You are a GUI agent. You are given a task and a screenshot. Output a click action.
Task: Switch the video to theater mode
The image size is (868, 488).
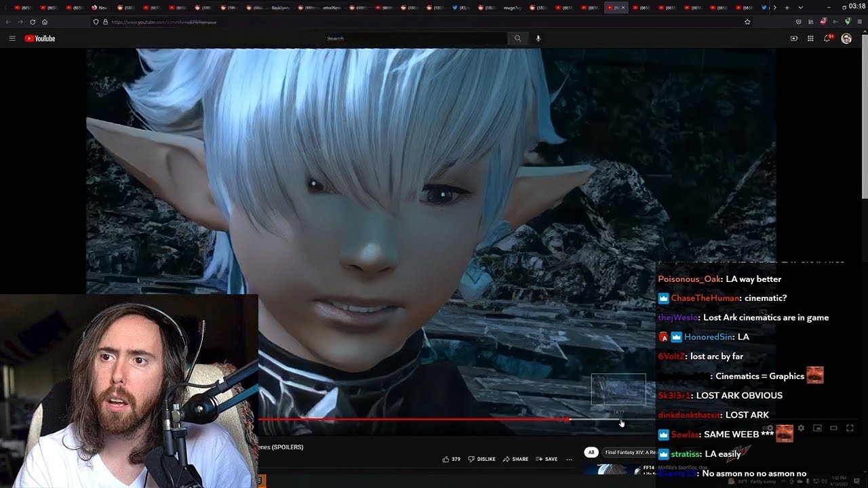(833, 428)
